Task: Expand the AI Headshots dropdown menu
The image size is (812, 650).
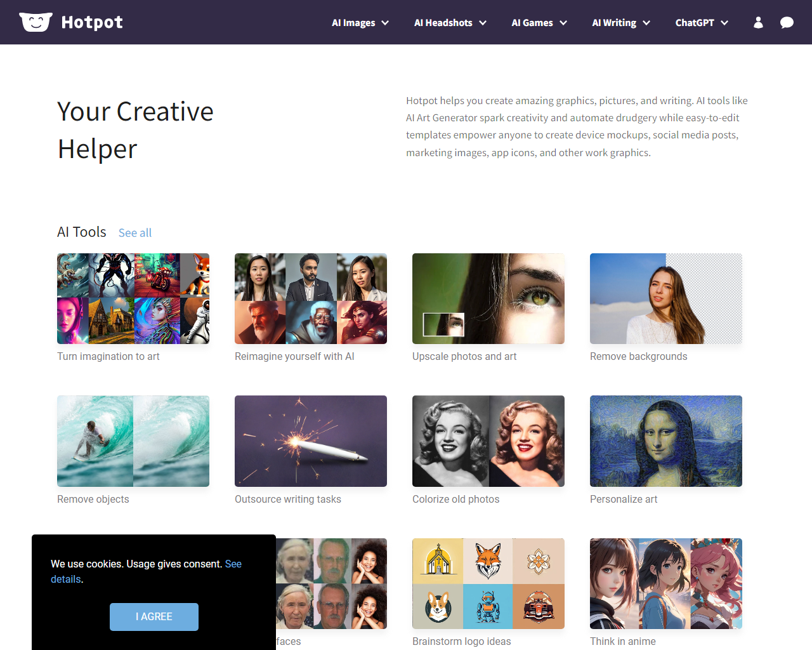Action: (450, 22)
